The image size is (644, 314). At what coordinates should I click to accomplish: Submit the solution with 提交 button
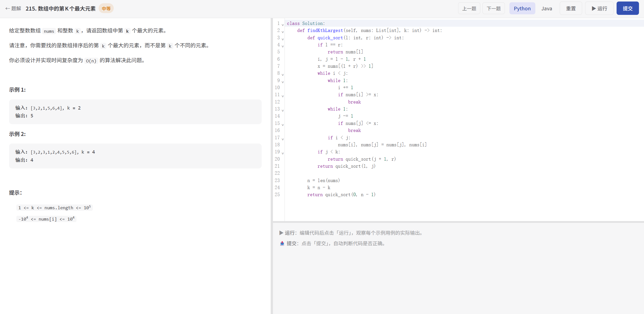(627, 9)
